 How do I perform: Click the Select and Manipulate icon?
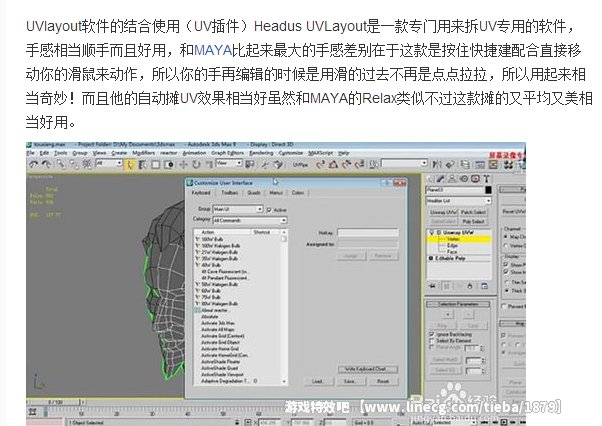pos(265,165)
